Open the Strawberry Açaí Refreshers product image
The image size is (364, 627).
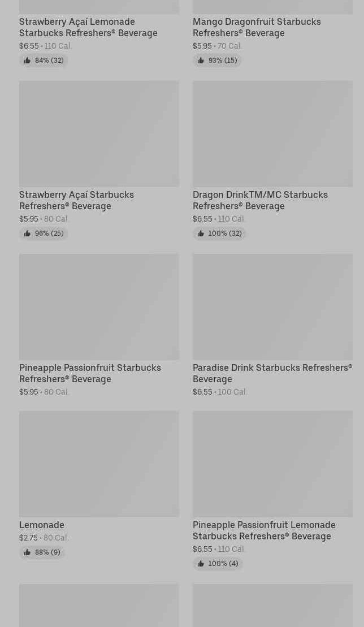click(99, 133)
